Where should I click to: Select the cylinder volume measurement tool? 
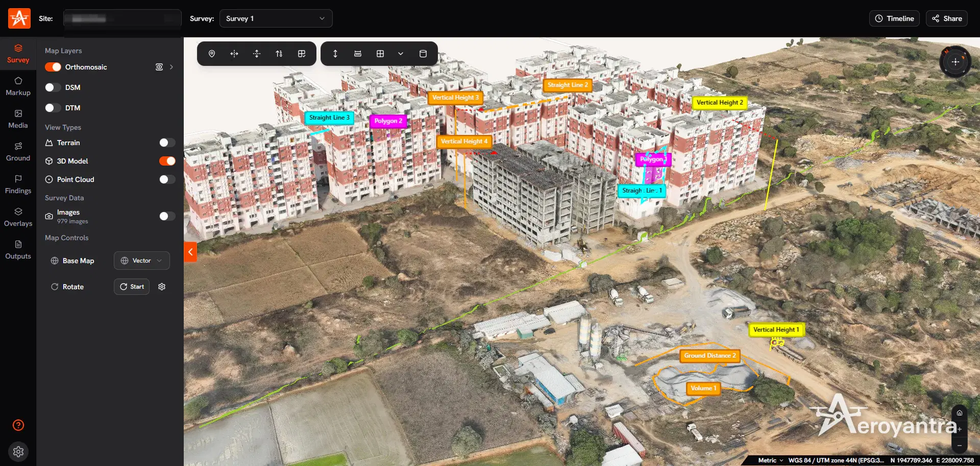[x=423, y=54]
